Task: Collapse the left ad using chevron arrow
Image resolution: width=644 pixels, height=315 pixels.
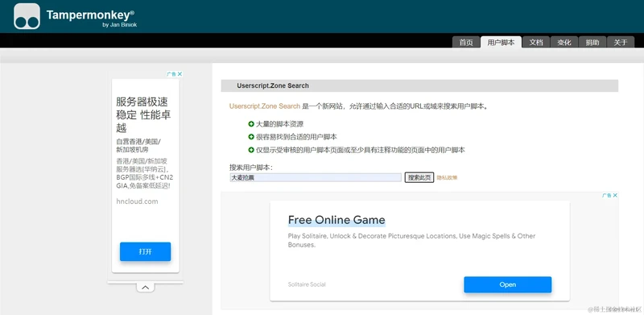Action: click(145, 288)
